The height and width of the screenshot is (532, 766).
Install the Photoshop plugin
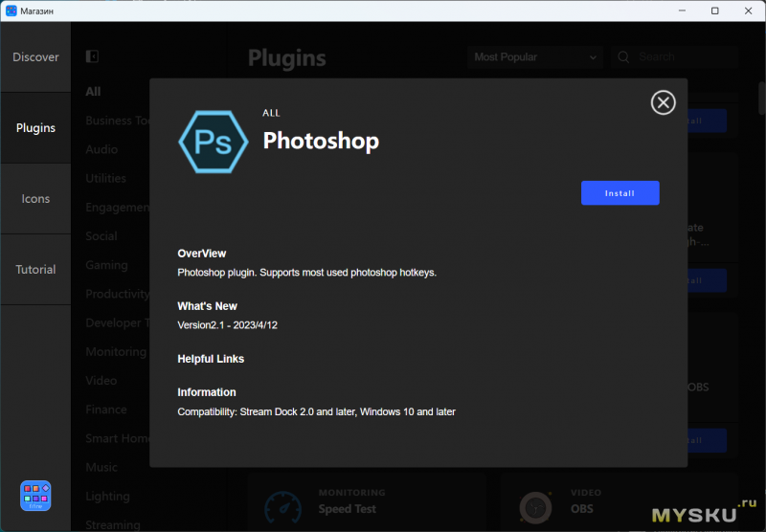(x=620, y=193)
